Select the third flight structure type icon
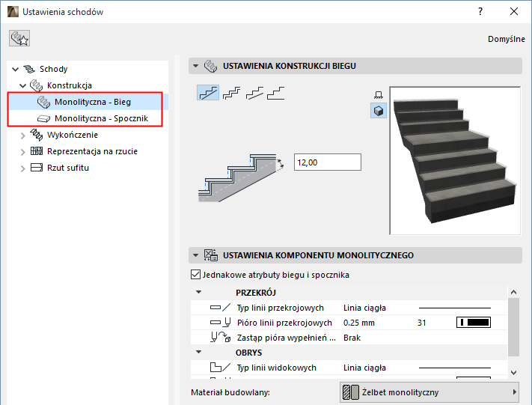 [254, 93]
